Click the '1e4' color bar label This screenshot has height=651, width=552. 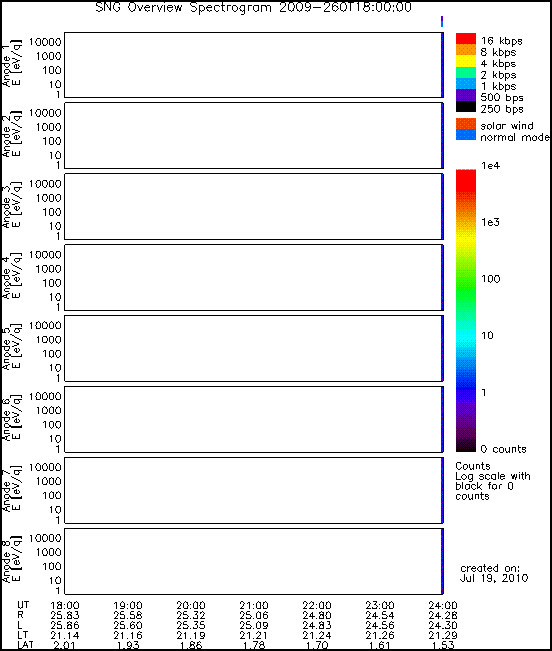[x=491, y=166]
